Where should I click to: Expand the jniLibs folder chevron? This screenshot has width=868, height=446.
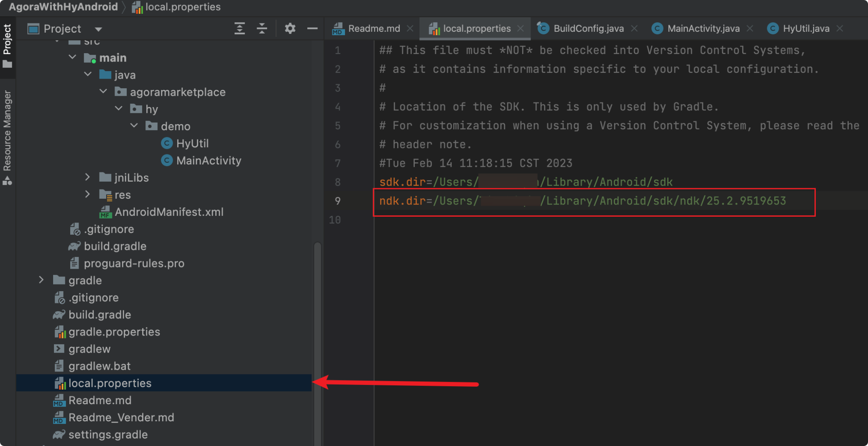(x=88, y=177)
